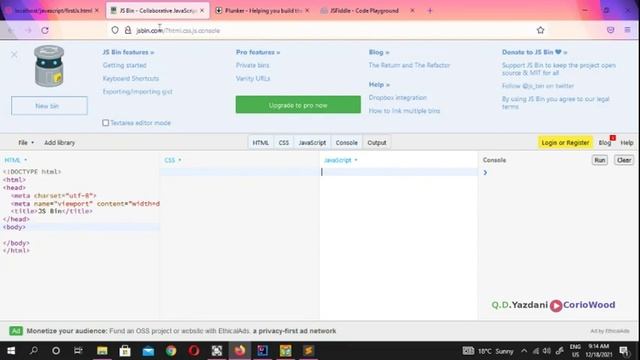Open a new browser tab plus

point(430,11)
